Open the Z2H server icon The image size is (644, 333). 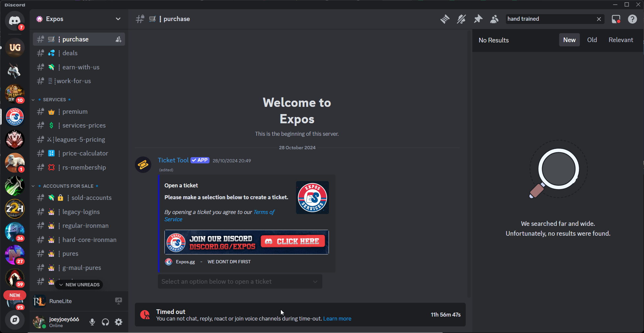tap(14, 209)
